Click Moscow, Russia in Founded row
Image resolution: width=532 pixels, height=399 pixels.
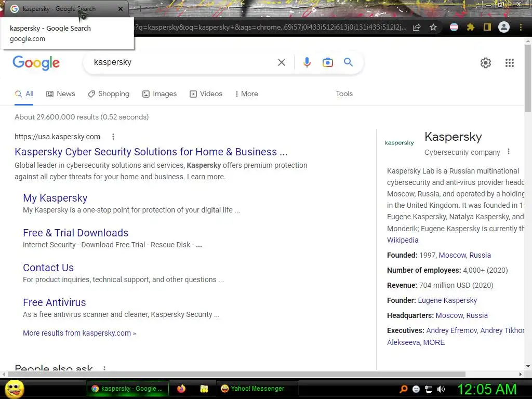(x=465, y=255)
